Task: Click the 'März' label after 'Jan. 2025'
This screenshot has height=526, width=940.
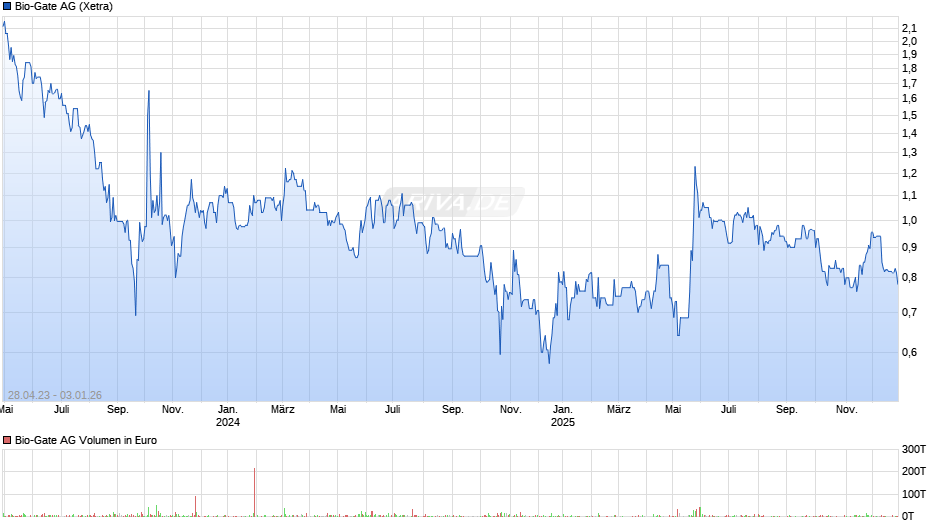Action: pyautogui.click(x=619, y=410)
